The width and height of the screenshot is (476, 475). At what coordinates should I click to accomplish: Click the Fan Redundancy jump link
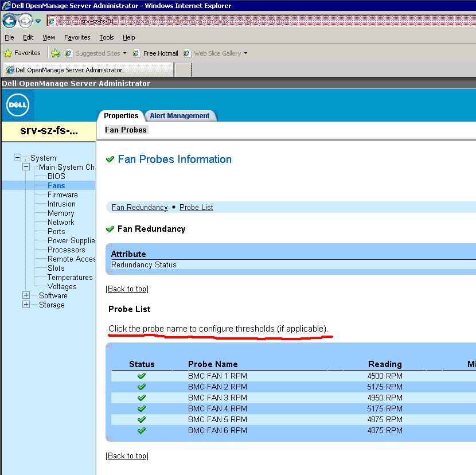139,207
